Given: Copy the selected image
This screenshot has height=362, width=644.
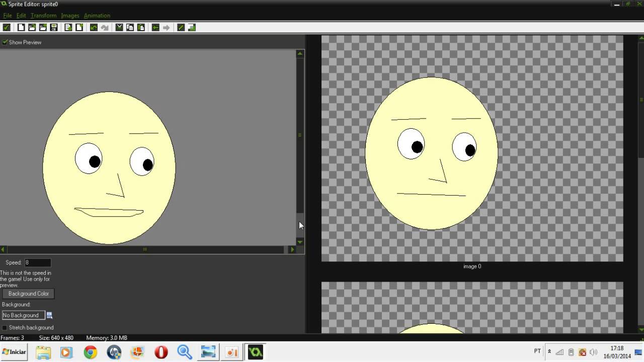Looking at the screenshot, I should click(x=130, y=28).
